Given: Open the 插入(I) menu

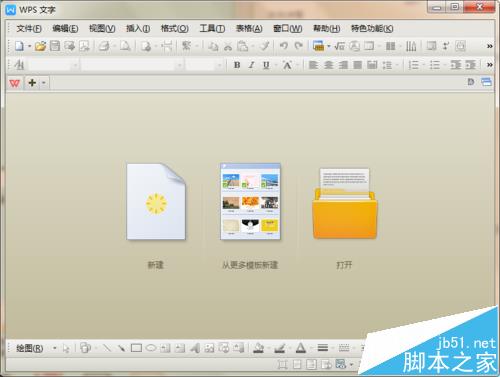Looking at the screenshot, I should point(138,29).
